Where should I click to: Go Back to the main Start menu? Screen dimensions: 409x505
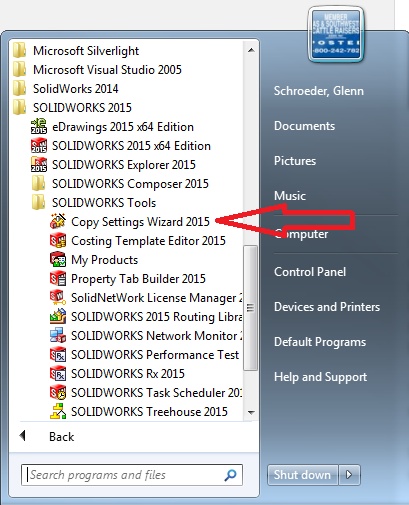62,437
